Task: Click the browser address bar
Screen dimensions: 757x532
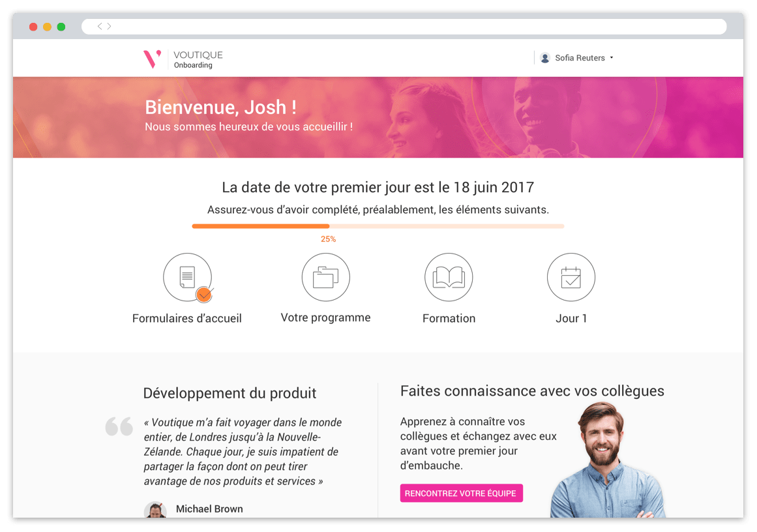Action: tap(404, 27)
